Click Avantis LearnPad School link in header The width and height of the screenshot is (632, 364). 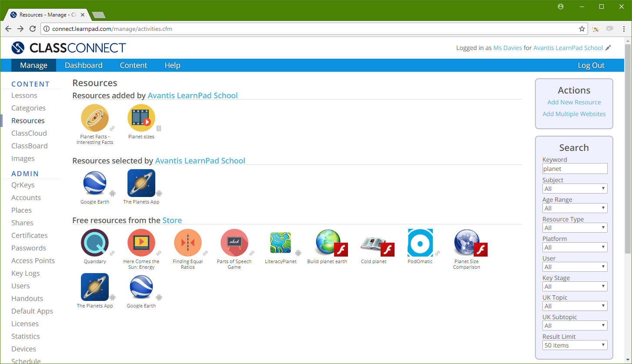[x=568, y=48]
